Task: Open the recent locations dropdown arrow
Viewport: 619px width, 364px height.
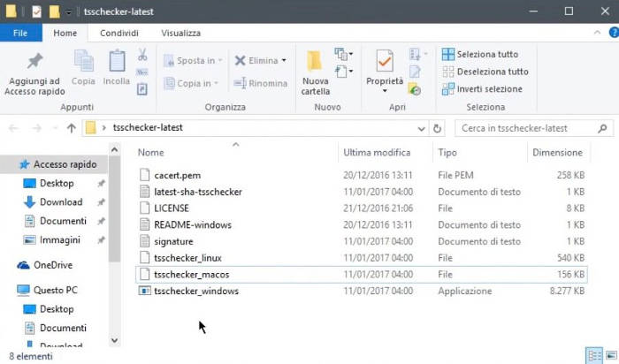Action: [55, 128]
